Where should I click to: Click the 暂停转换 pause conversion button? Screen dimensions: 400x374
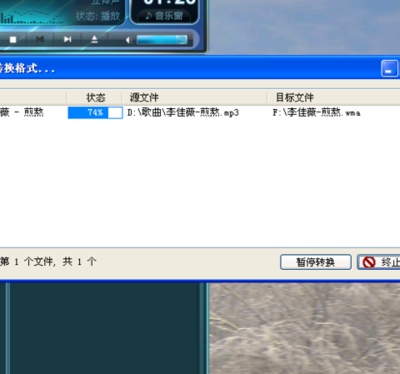click(x=316, y=262)
